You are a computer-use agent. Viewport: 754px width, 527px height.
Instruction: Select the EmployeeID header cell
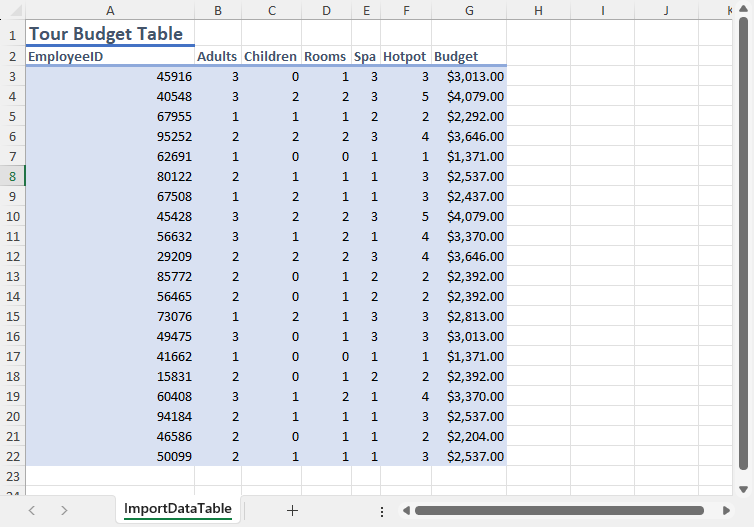click(109, 56)
